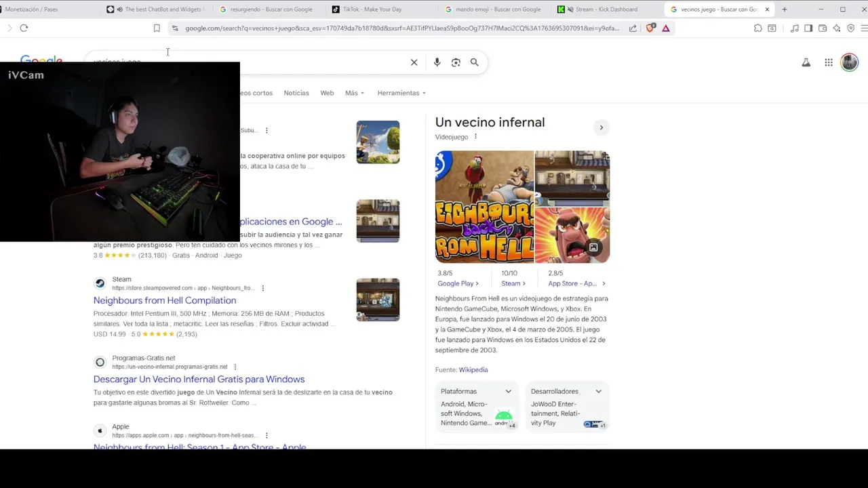Open the Noticias search filter

(296, 93)
